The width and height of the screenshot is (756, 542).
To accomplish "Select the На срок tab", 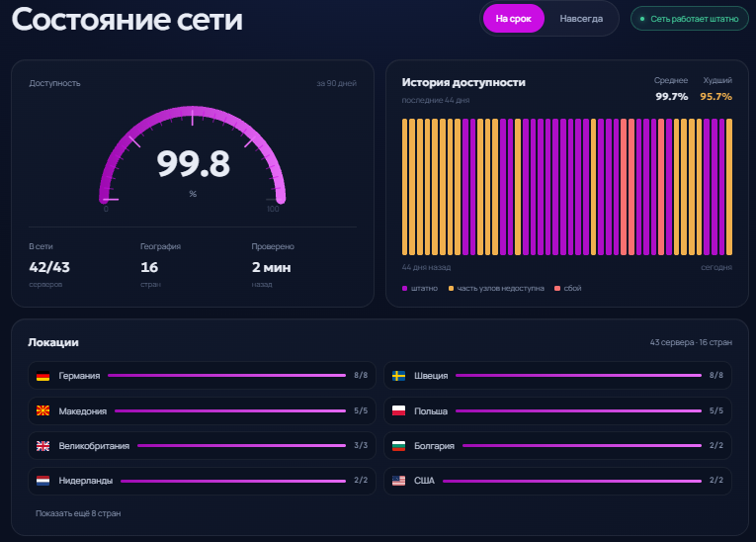I will [x=514, y=19].
